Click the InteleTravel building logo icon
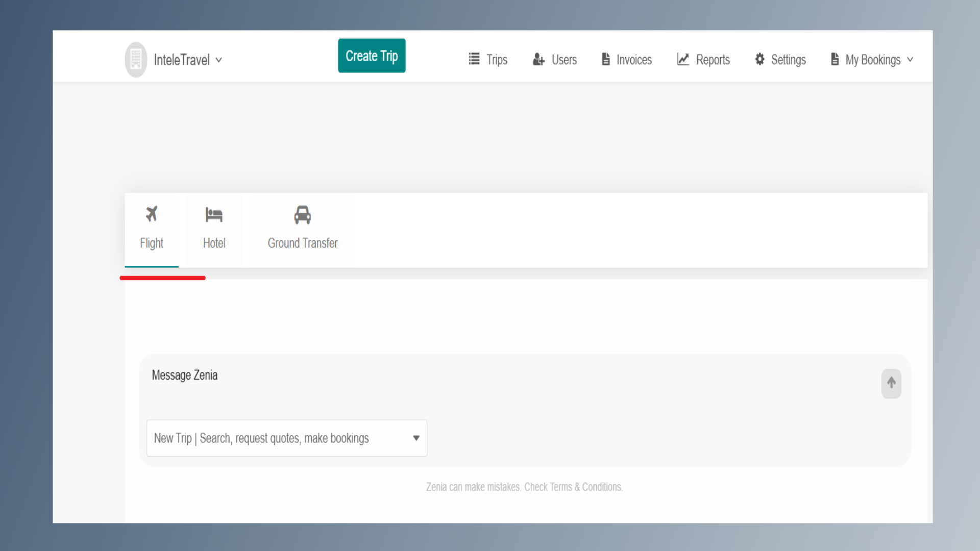The image size is (980, 551). pyautogui.click(x=136, y=60)
